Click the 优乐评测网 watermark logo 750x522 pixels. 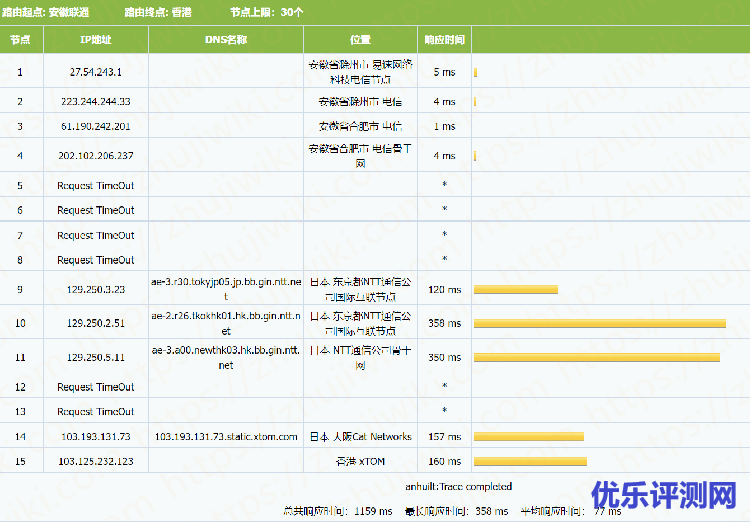click(663, 494)
